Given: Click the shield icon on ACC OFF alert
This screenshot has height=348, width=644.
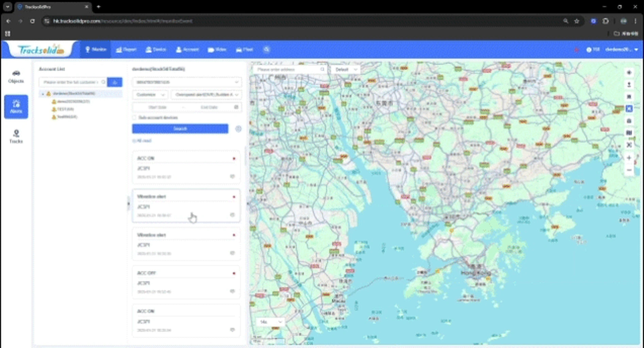Looking at the screenshot, I should pos(232,291).
